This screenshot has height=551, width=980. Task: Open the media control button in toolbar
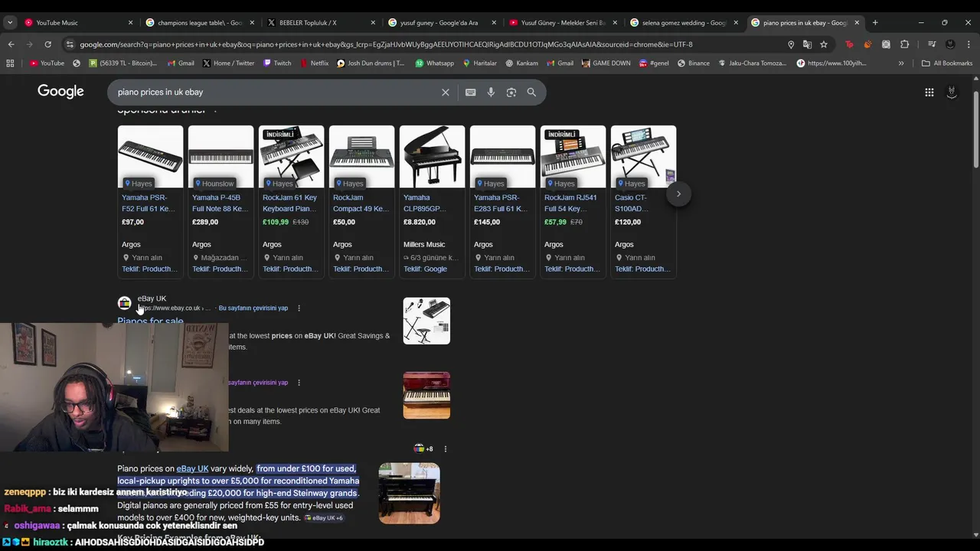pos(932,44)
